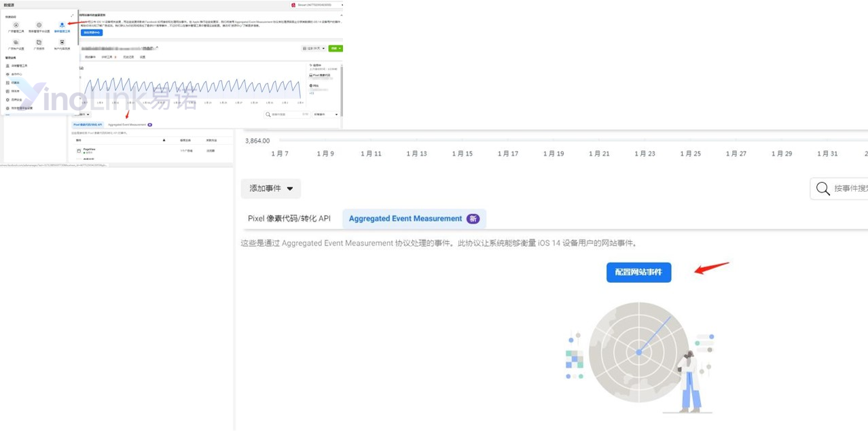Switch to the 历史记录 tab
Image resolution: width=868 pixels, height=431 pixels.
click(x=127, y=57)
